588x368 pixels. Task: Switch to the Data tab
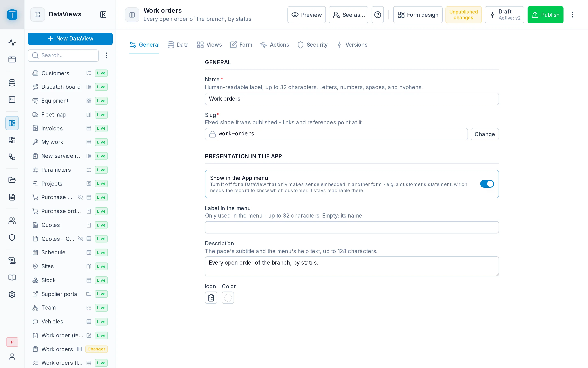pos(178,45)
